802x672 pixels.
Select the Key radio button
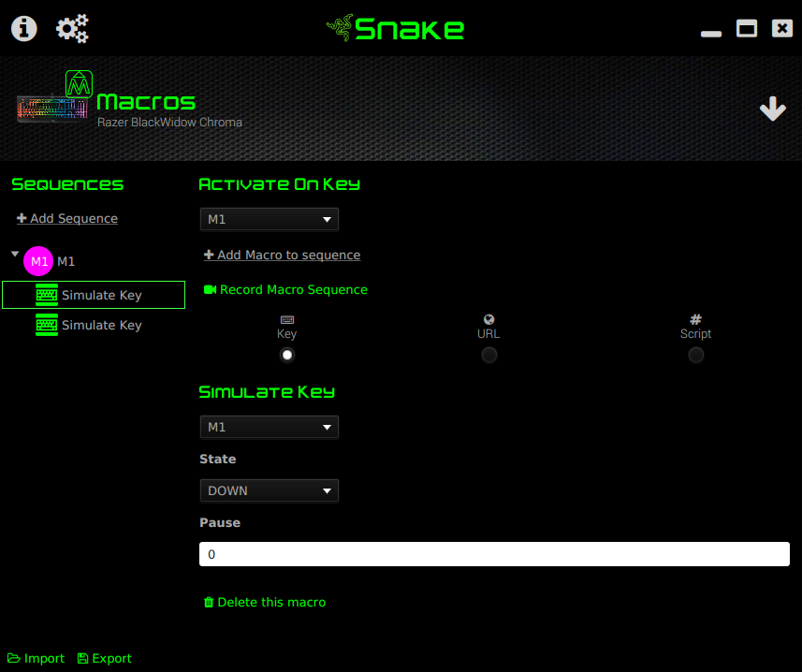pos(287,355)
